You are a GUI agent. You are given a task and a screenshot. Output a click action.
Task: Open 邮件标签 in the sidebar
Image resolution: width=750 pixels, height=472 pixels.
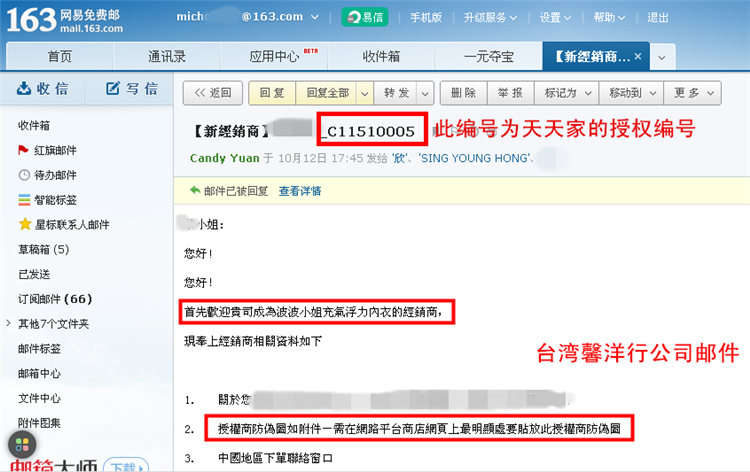tap(39, 349)
